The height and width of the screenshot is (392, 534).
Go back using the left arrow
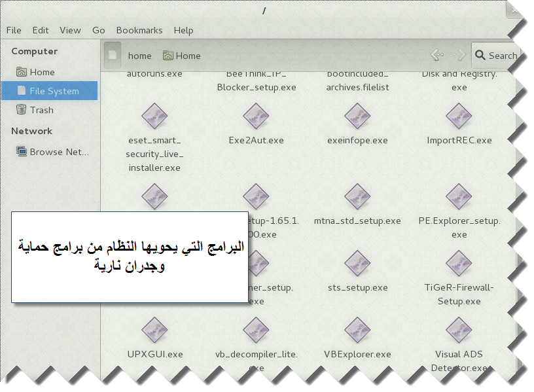click(x=437, y=56)
